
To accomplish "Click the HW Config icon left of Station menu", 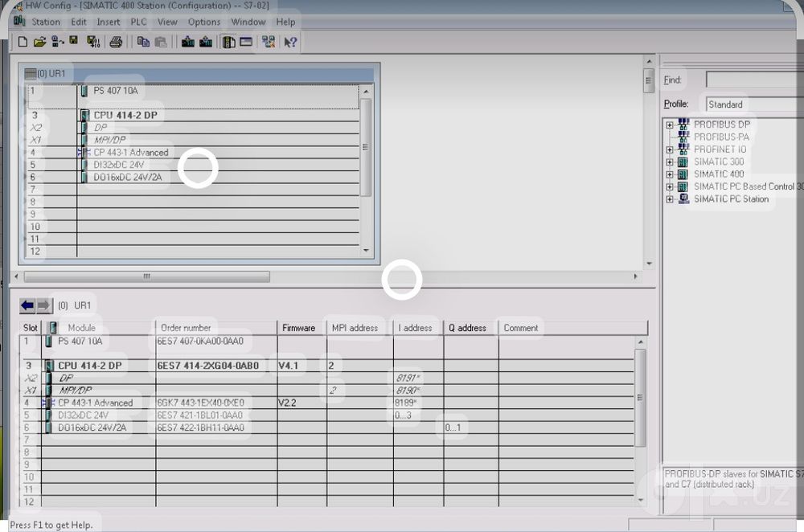I will point(19,21).
